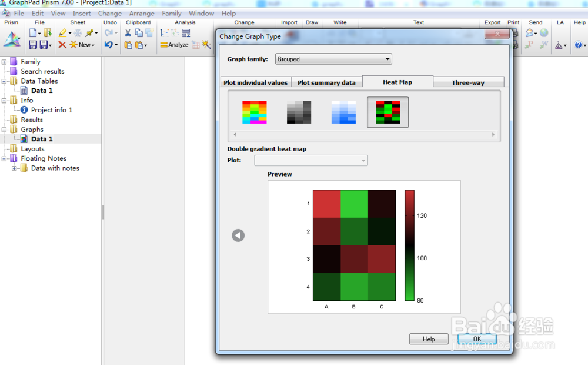The height and width of the screenshot is (365, 588).
Task: Switch to the Three-way tab
Action: [x=468, y=82]
